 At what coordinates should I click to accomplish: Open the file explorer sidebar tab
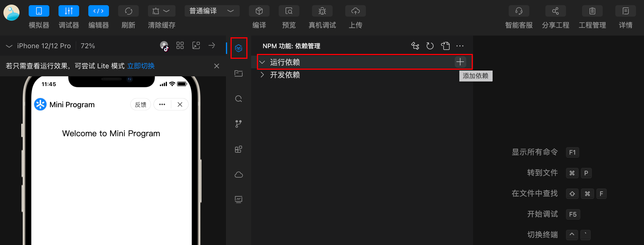click(239, 73)
